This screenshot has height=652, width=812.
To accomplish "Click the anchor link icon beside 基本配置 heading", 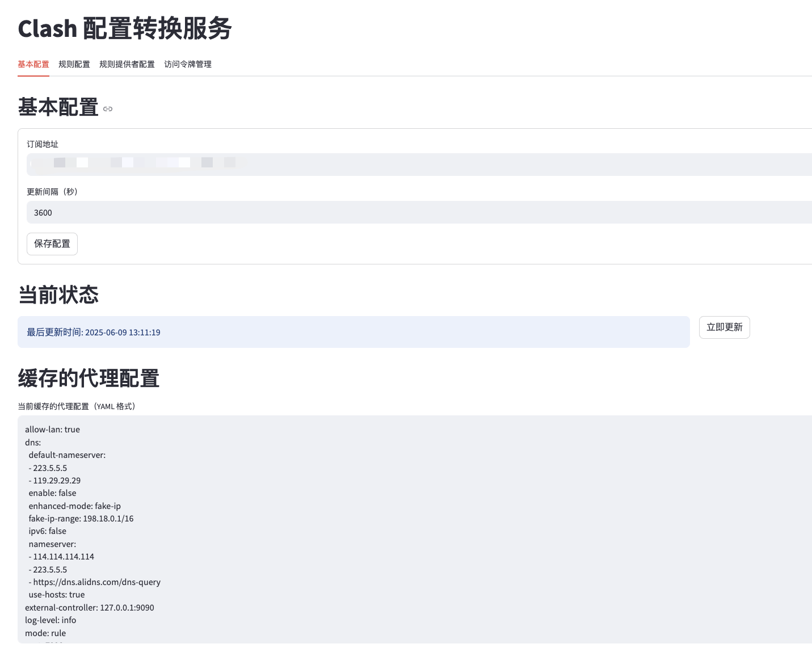I will point(108,109).
